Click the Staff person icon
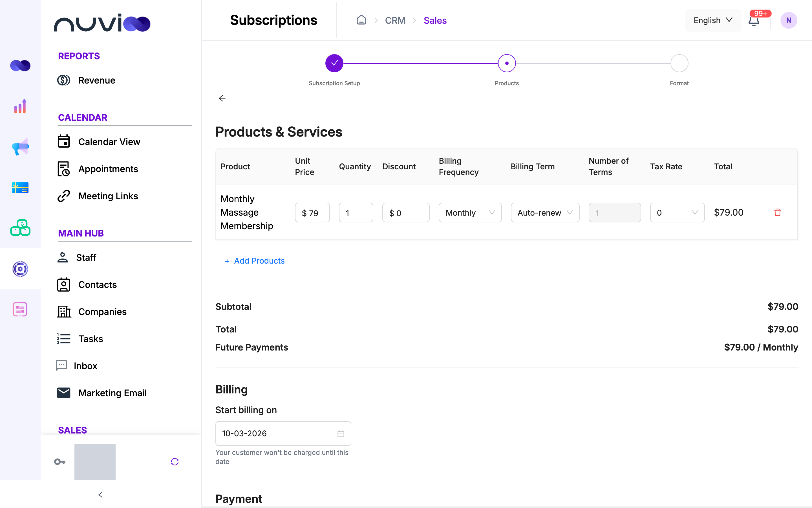812x508 pixels. 62,257
